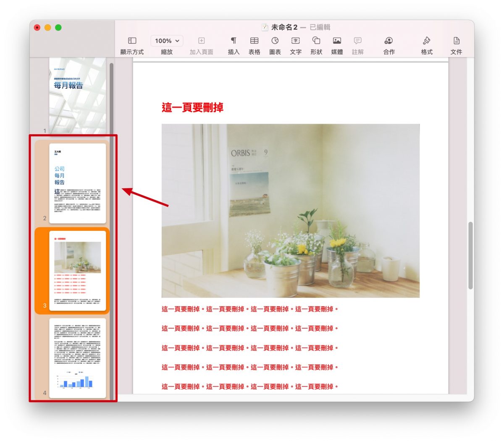The image size is (504, 441).
Task: Select page 1 thumbnail 每月報告
Action: pos(78,96)
